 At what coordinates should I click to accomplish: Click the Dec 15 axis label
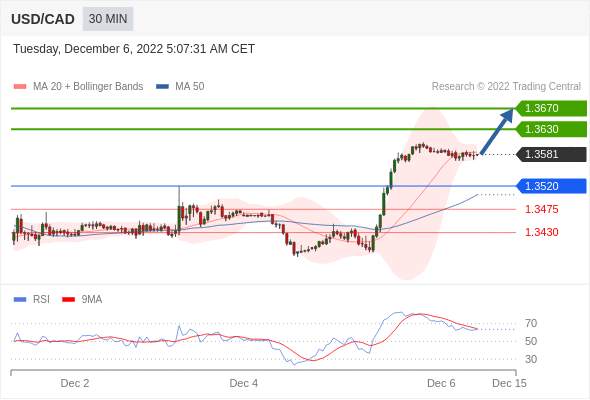coord(509,383)
